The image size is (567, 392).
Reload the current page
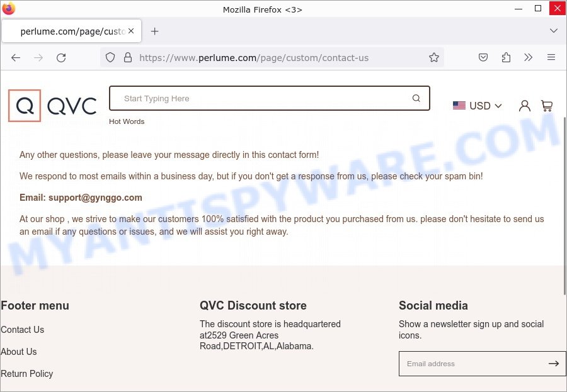[61, 58]
